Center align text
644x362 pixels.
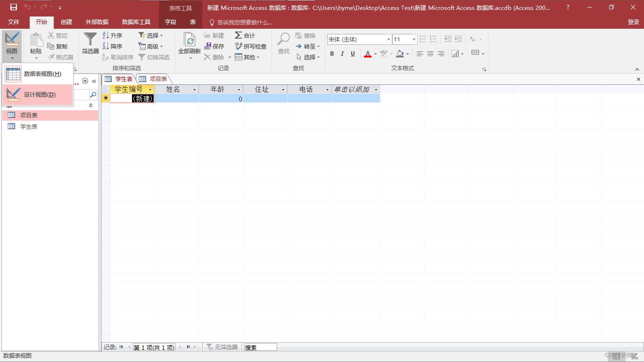(430, 54)
